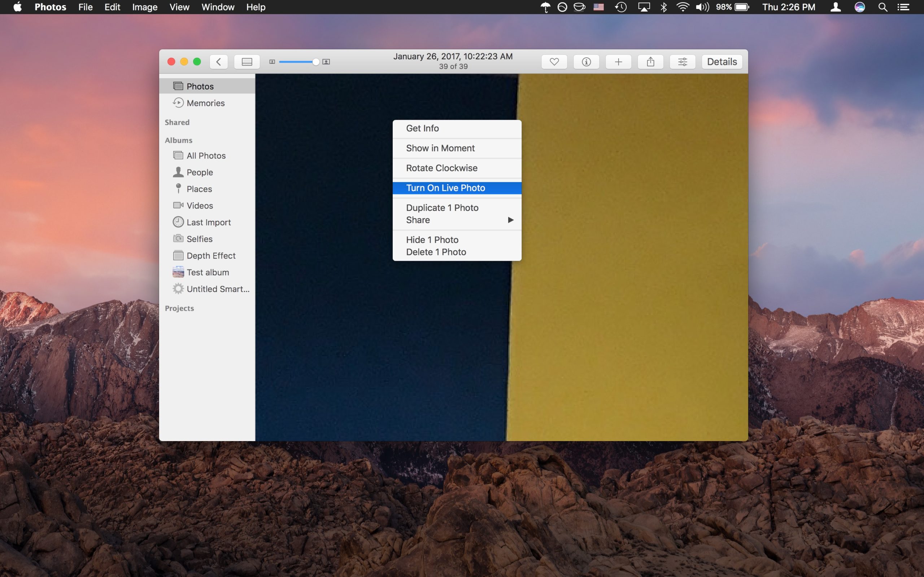Open the Share icon in toolbar
The image size is (924, 577).
(650, 62)
